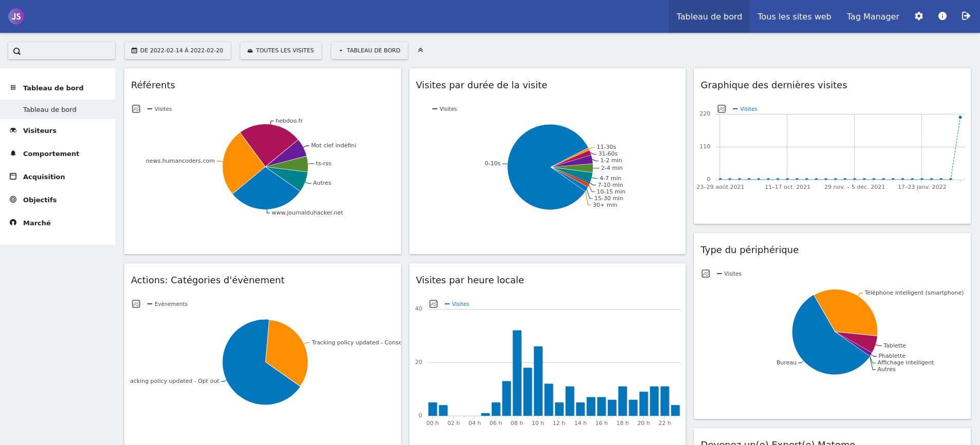
Task: Open metric picker icon in Référents widget
Action: pos(136,109)
